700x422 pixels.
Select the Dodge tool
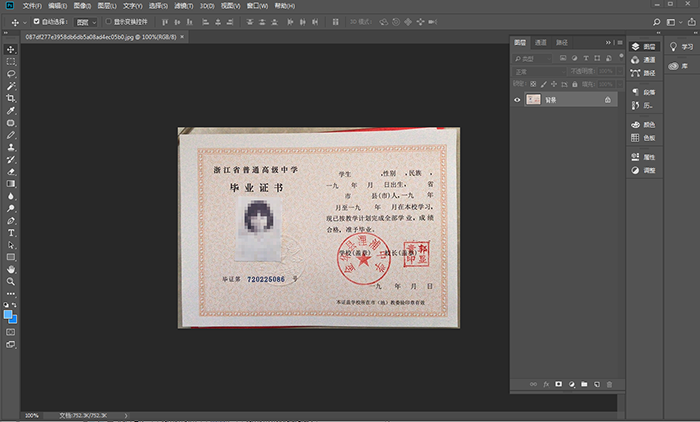[x=11, y=208]
